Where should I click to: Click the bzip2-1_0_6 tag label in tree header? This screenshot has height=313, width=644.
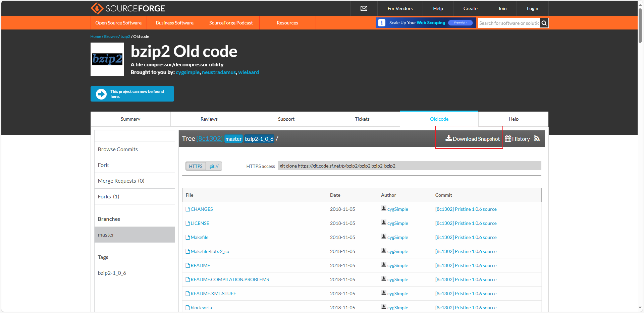click(x=259, y=139)
